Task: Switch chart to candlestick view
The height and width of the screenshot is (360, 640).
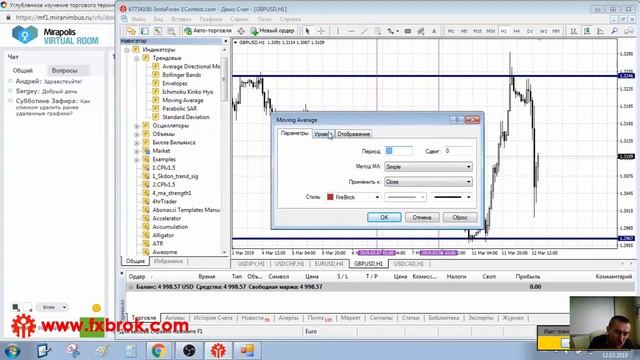Action: (x=587, y=31)
